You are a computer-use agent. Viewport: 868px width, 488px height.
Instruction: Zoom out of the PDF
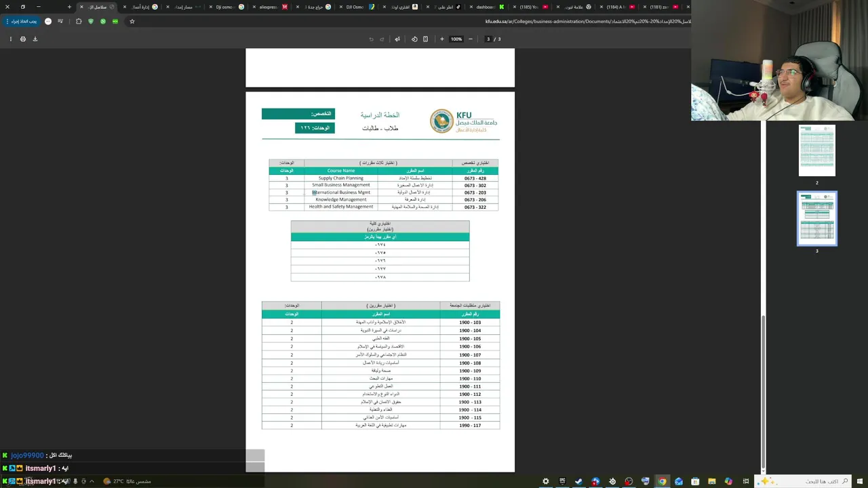[x=470, y=39]
